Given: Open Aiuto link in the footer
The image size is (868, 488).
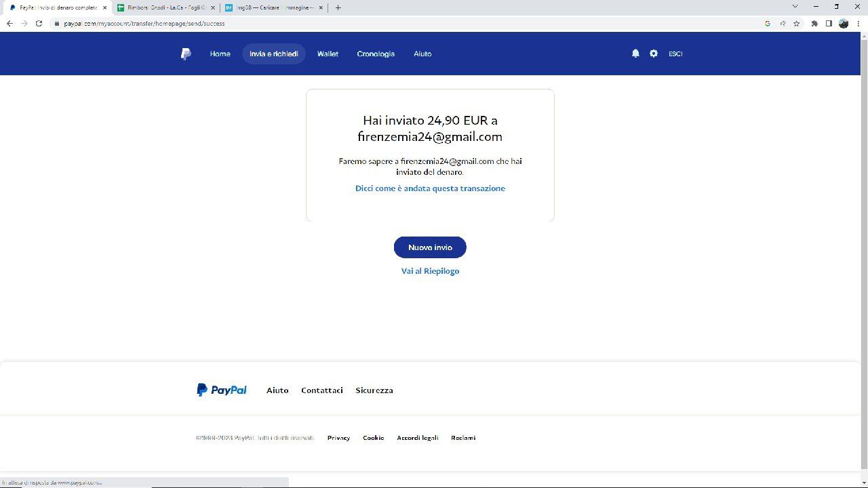Looking at the screenshot, I should click(277, 390).
